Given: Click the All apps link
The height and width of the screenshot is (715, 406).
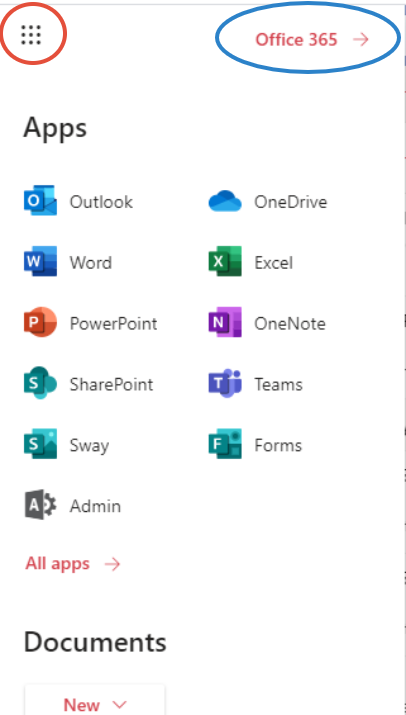Looking at the screenshot, I should pyautogui.click(x=73, y=564).
